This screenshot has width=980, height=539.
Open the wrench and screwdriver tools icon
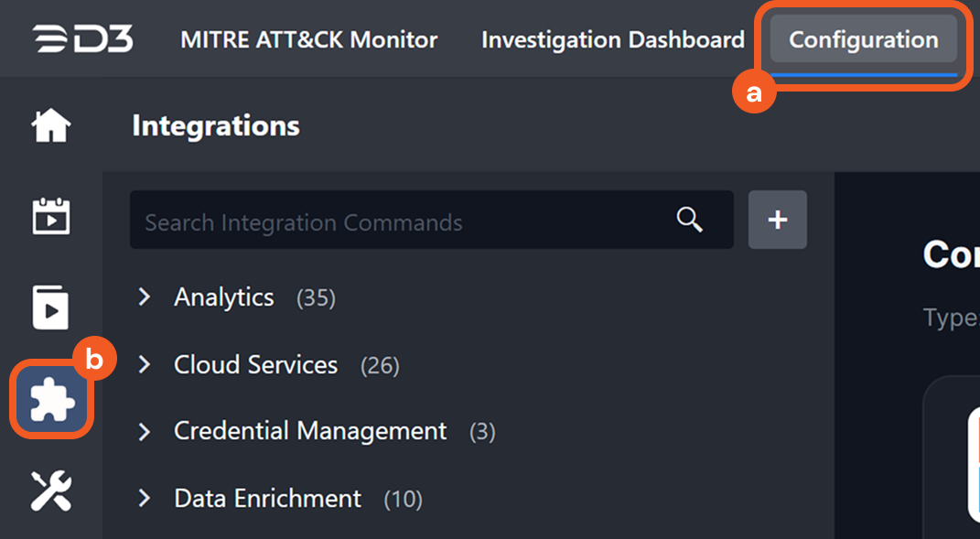coord(51,490)
